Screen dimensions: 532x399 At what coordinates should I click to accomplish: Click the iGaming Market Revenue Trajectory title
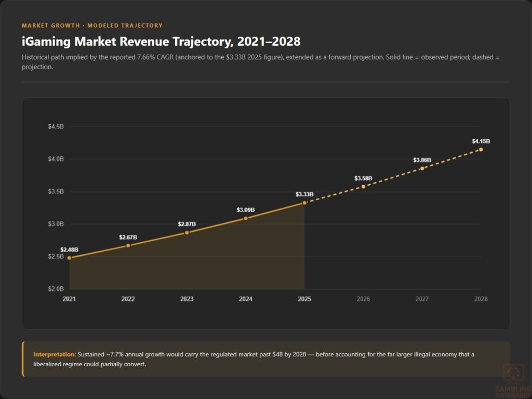[161, 42]
